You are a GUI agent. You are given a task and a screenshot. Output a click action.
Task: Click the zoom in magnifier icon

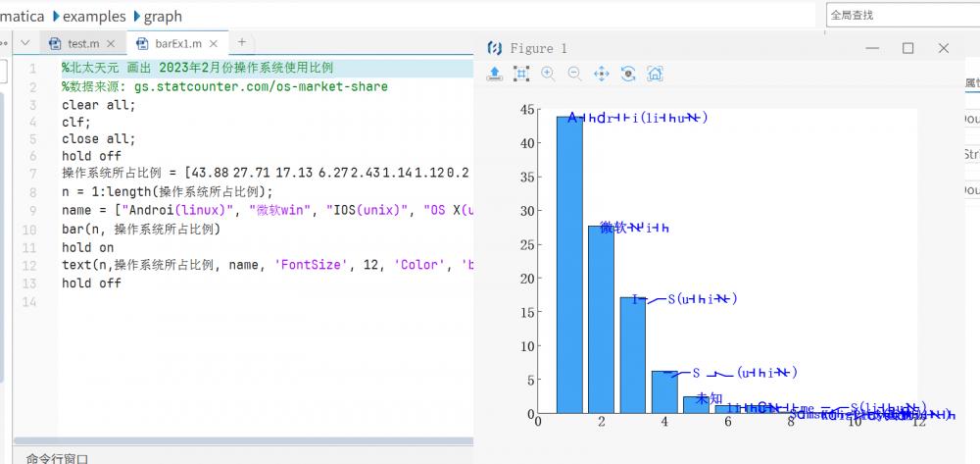548,74
